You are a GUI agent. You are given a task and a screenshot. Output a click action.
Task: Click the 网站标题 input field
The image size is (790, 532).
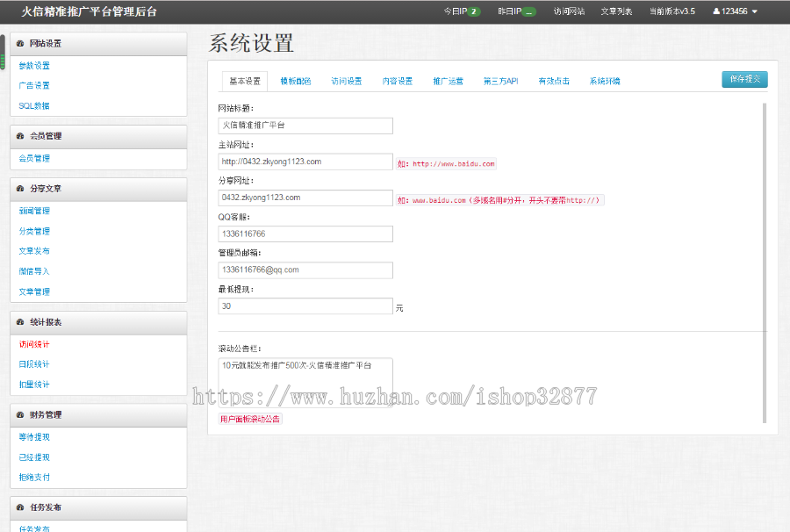(x=305, y=126)
